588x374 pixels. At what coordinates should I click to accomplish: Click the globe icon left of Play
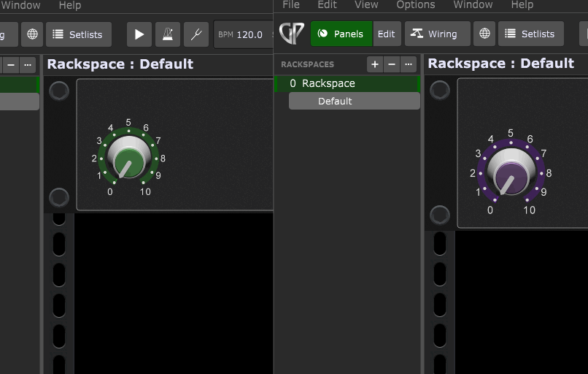31,34
